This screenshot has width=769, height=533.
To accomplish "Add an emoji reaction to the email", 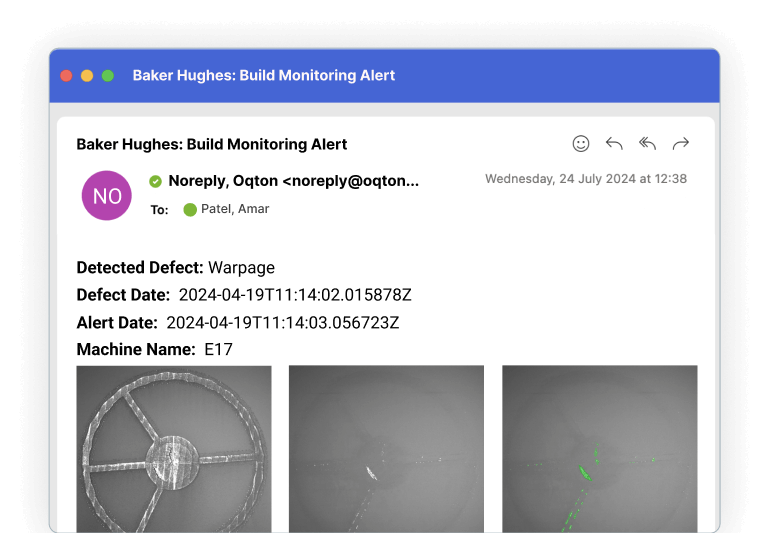I will 581,144.
